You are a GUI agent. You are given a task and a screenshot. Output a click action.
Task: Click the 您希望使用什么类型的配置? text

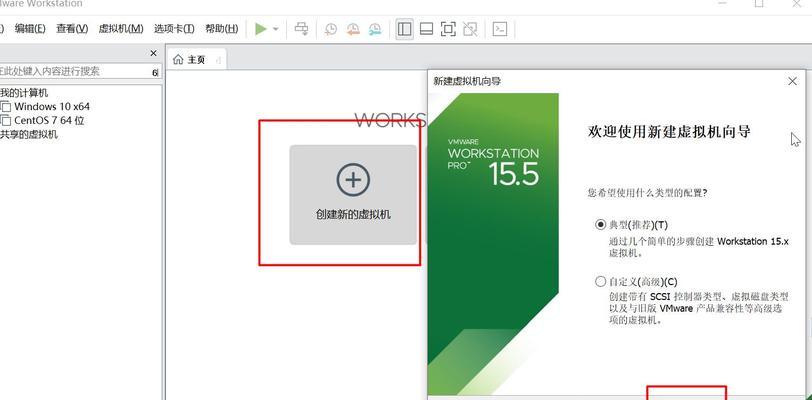point(648,193)
